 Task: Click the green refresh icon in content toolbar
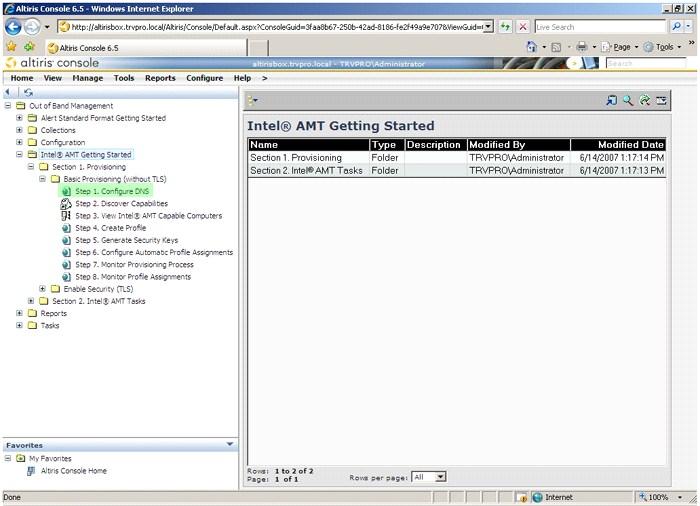645,100
